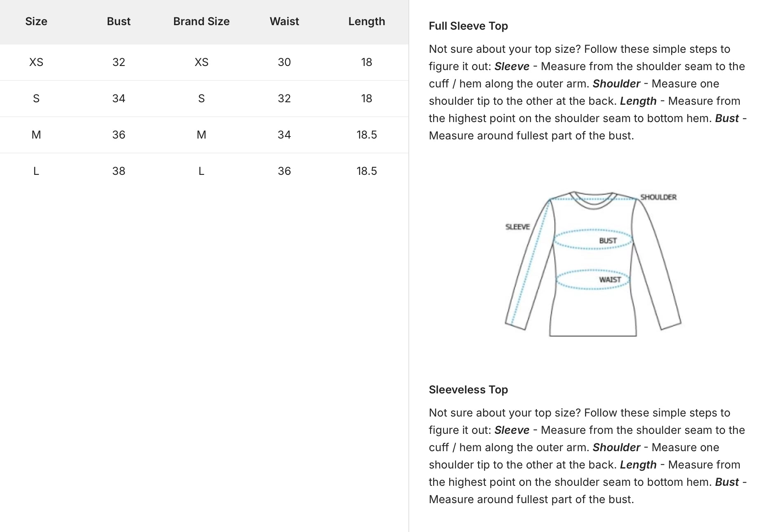
Task: Click waist value 36 in L row
Action: 284,171
